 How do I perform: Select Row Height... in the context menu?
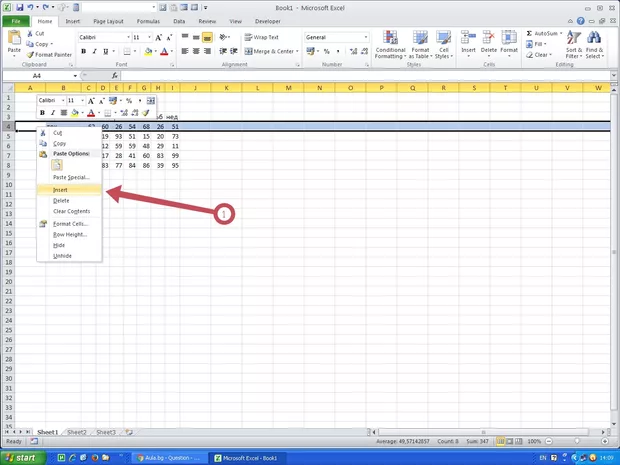[x=69, y=234]
